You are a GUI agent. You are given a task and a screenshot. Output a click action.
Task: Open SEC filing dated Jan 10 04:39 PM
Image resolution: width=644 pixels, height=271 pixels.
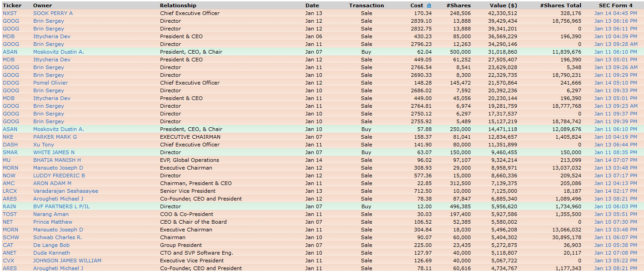pyautogui.click(x=615, y=36)
